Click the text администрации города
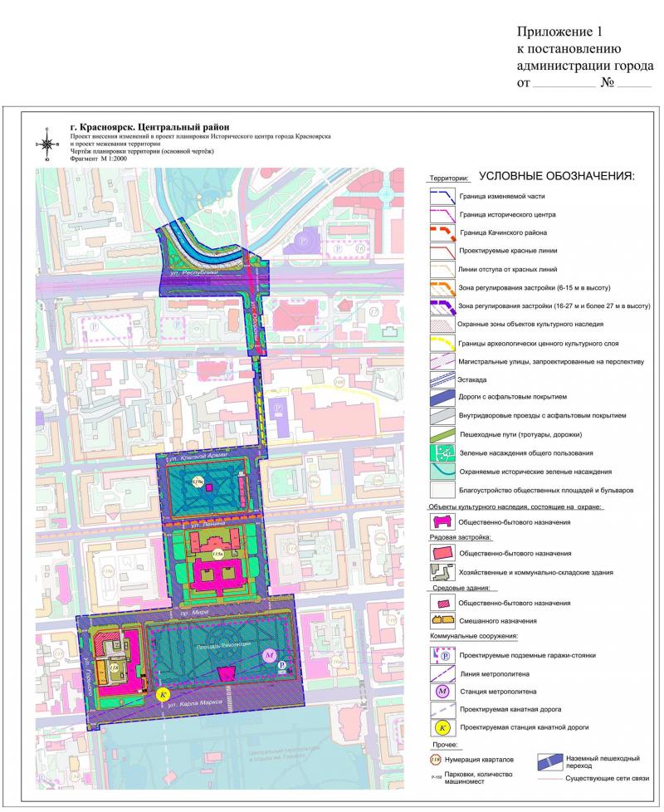Screen dimensions: 664x812 585,66
